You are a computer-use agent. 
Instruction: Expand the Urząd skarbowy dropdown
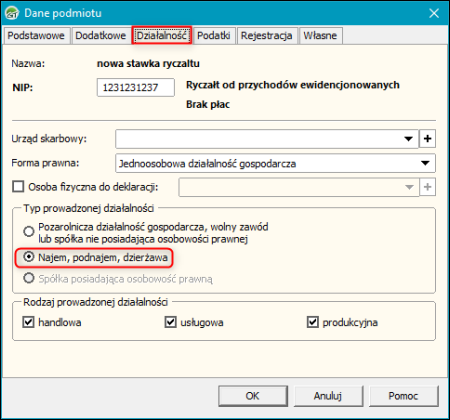[x=408, y=139]
